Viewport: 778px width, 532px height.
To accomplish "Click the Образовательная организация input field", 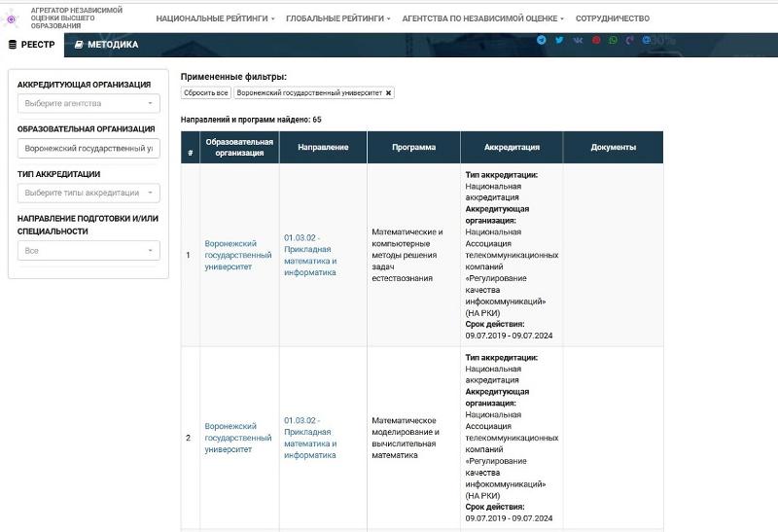I will (88, 149).
